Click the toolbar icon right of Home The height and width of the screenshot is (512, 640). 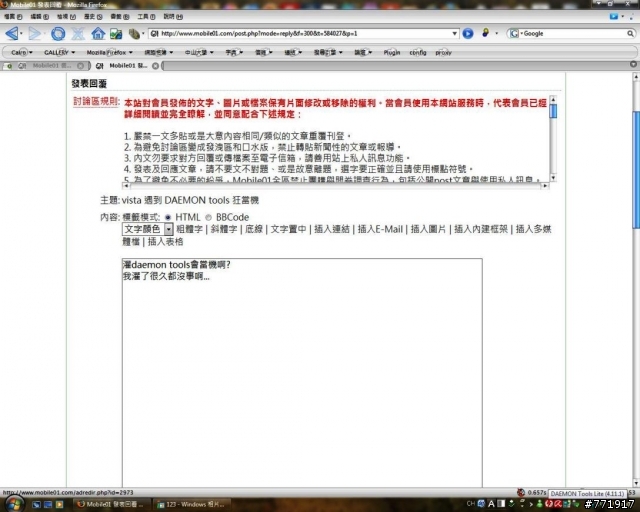116,33
